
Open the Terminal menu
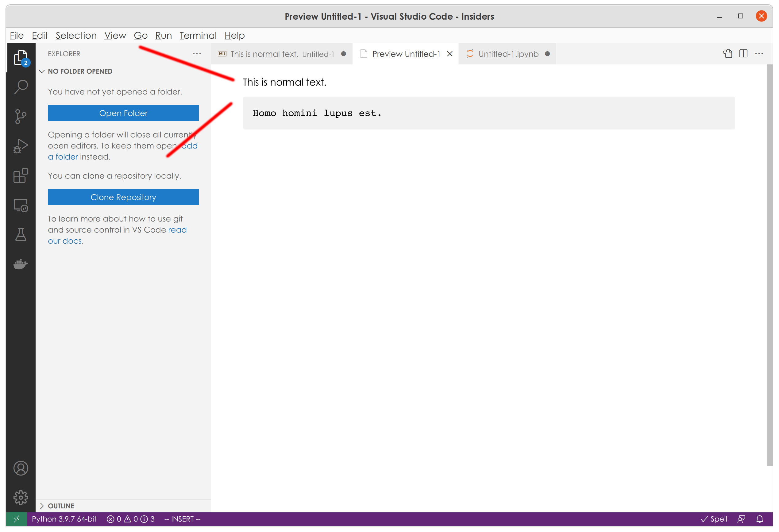(x=198, y=35)
